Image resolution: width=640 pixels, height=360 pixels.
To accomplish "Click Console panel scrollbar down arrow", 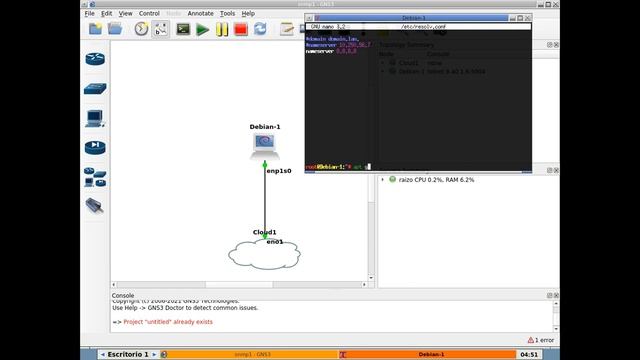I will click(556, 329).
